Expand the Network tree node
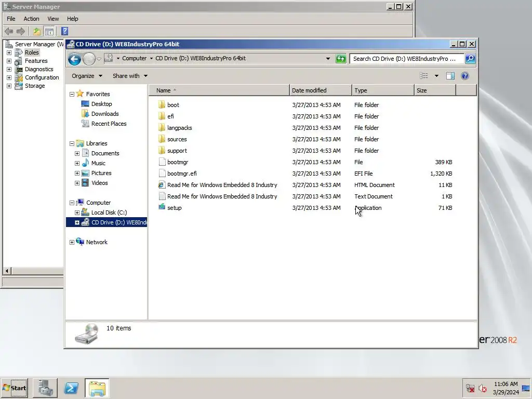The width and height of the screenshot is (532, 399). pyautogui.click(x=72, y=242)
